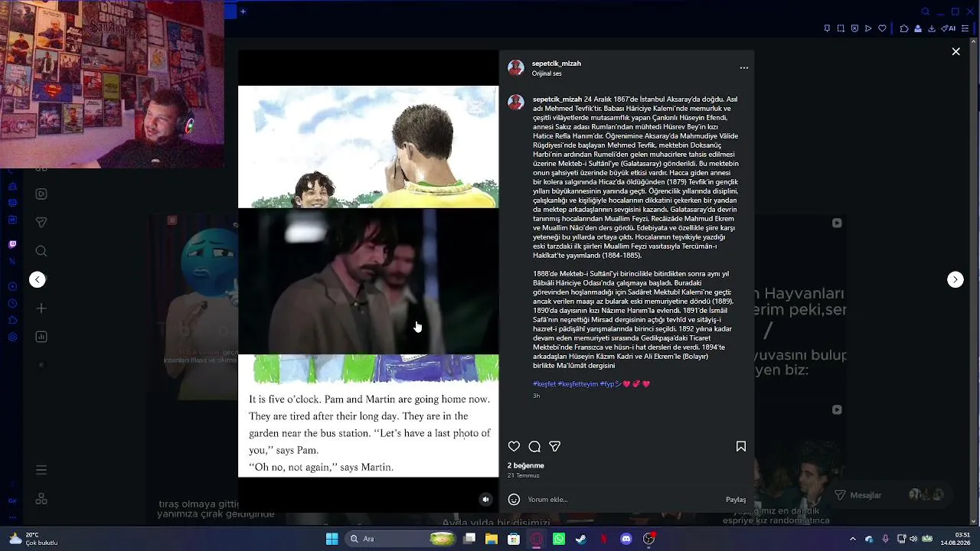Open the emoji picker in the comment box
980x551 pixels.
point(514,500)
